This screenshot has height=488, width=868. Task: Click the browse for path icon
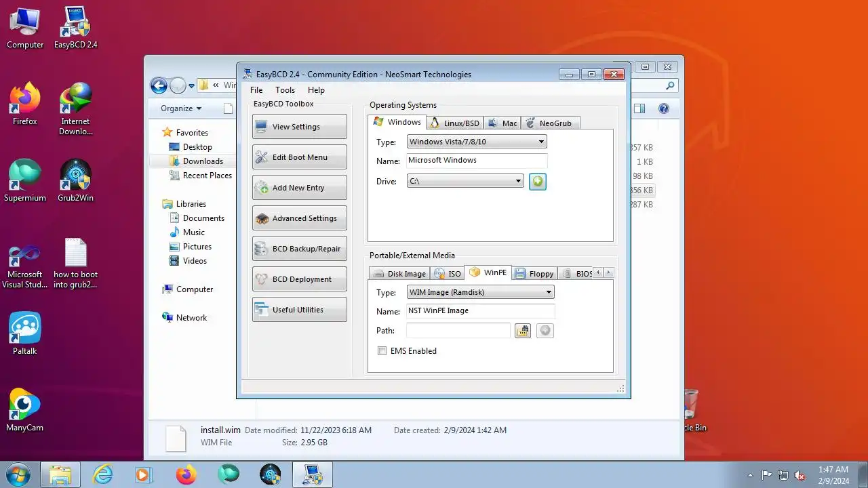point(522,331)
